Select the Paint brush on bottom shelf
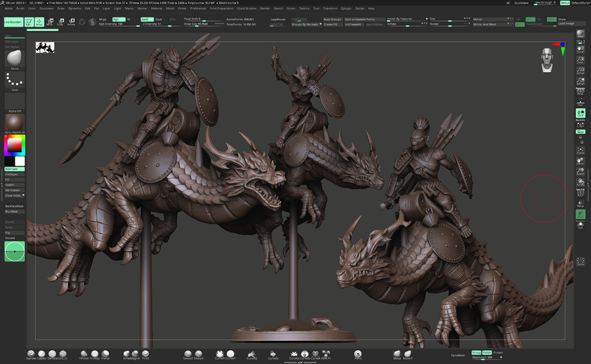Screen dimensions: 591x364 [x=358, y=354]
